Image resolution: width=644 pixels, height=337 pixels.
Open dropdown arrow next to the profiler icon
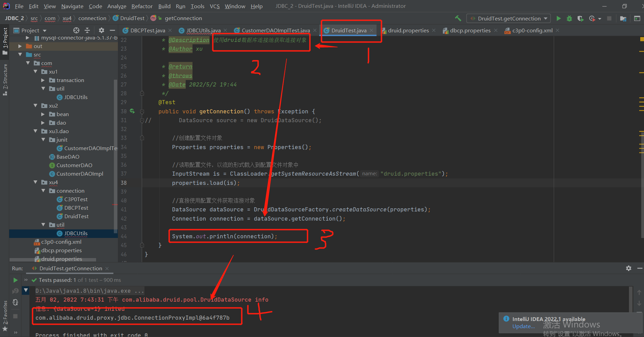[x=600, y=19]
